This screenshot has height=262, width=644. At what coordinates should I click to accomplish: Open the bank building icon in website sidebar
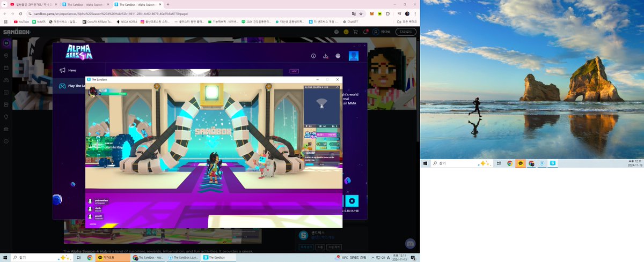pyautogui.click(x=6, y=129)
